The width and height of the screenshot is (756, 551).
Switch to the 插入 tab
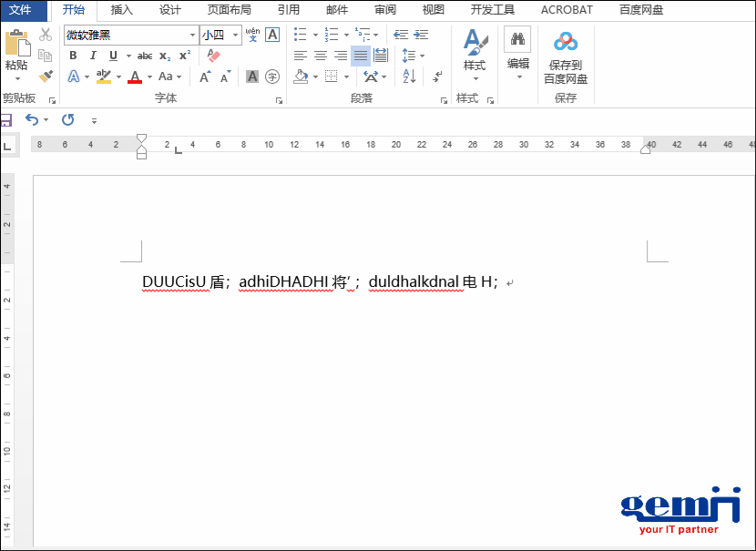tap(121, 10)
